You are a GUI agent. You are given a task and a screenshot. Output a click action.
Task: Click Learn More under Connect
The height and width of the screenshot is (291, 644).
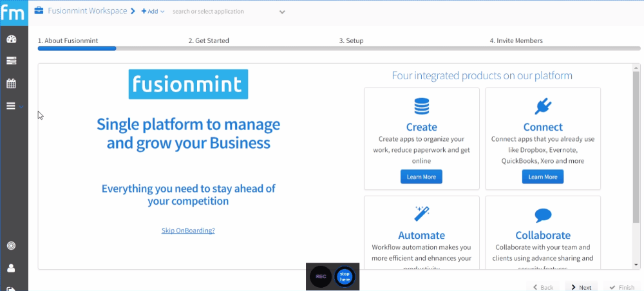(x=543, y=176)
